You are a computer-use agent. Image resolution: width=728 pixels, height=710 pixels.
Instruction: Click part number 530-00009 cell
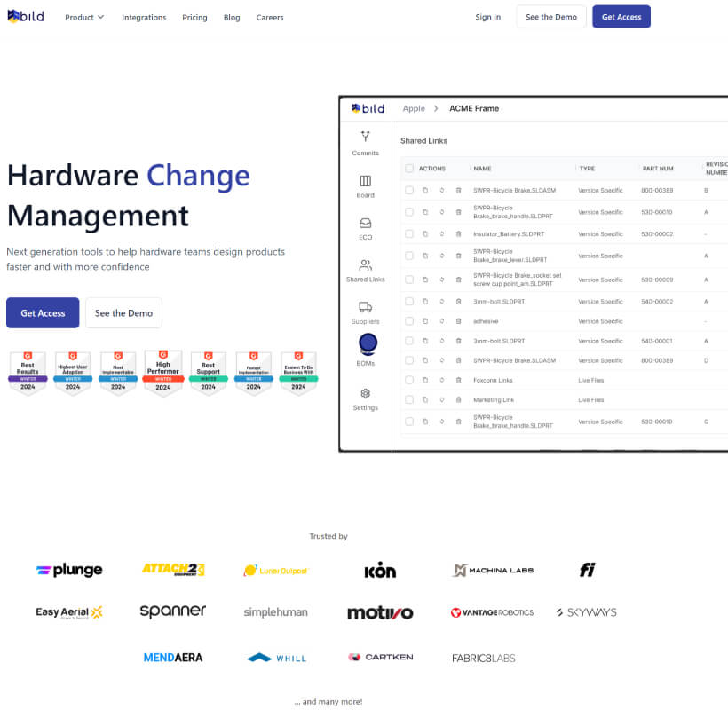click(x=657, y=280)
